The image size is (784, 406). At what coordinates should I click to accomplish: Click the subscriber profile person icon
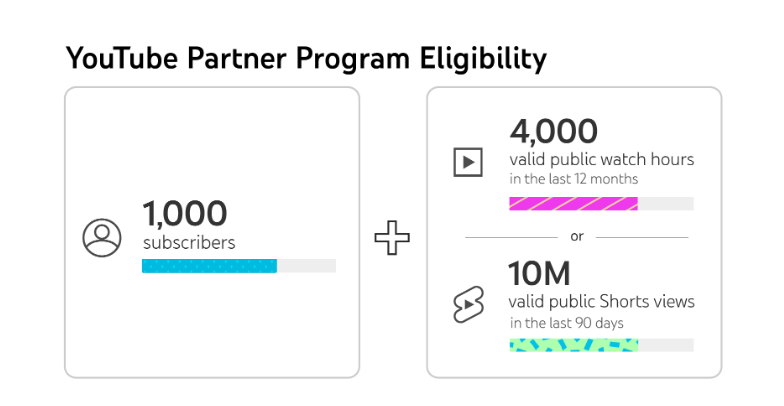tap(102, 238)
